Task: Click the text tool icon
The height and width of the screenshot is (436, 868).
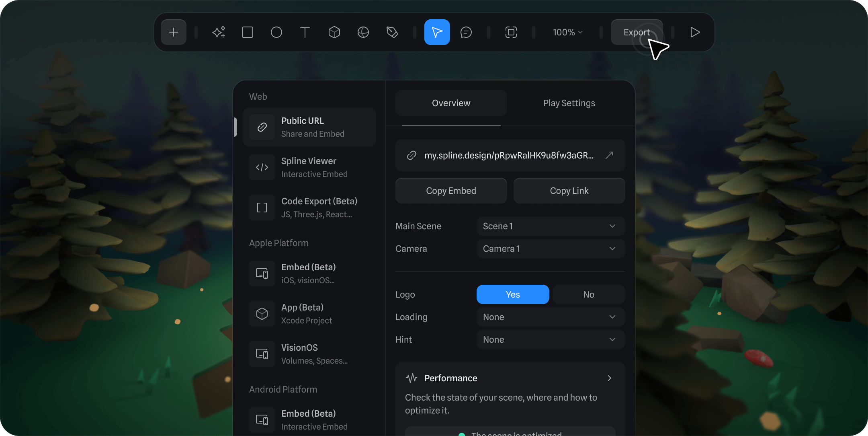Action: click(x=305, y=32)
